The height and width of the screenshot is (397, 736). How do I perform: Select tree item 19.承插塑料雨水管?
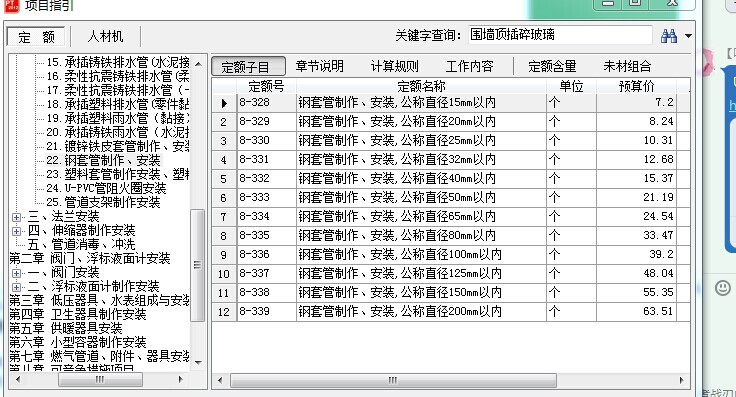[x=117, y=118]
